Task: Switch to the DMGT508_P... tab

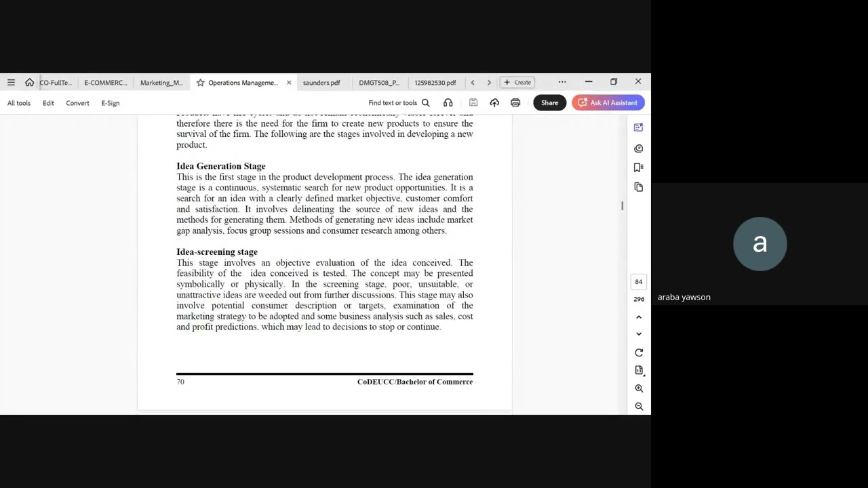Action: coord(379,83)
